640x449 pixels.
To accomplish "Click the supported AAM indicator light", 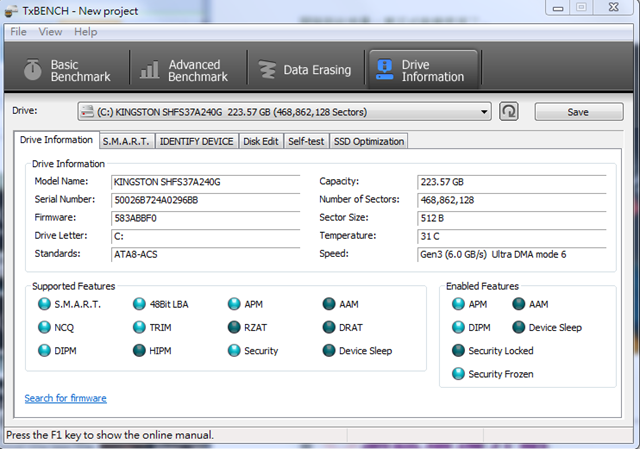I will pos(329,304).
